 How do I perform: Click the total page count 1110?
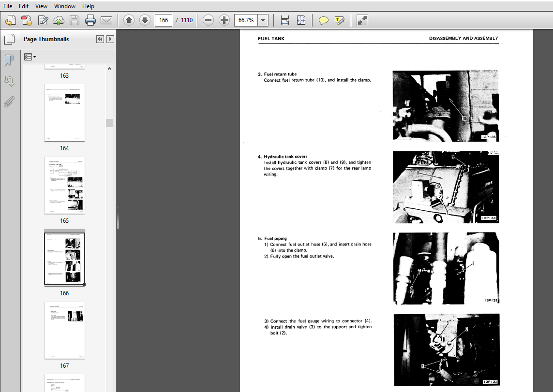tap(187, 20)
